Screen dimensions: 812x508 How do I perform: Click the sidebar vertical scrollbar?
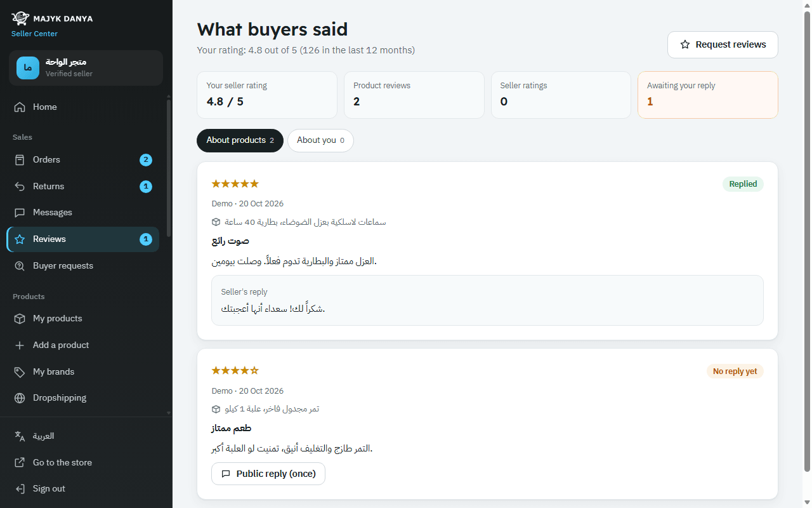pyautogui.click(x=168, y=168)
